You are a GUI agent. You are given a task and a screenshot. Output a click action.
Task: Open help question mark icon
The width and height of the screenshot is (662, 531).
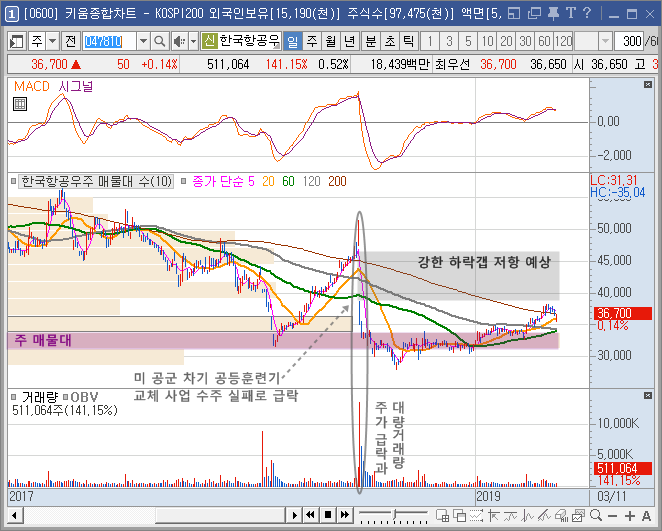[587, 14]
